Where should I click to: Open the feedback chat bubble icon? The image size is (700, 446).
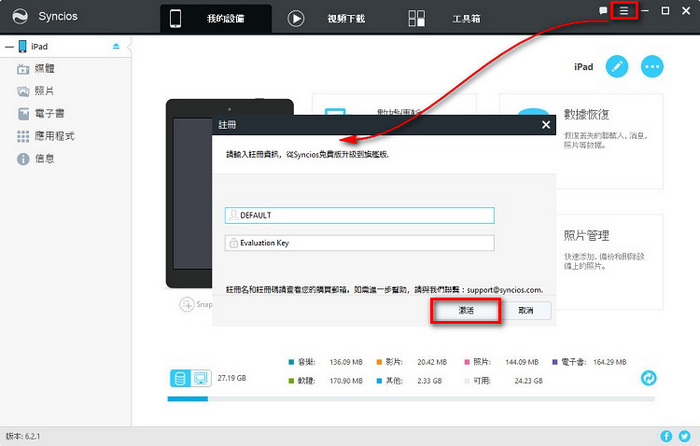tap(603, 10)
